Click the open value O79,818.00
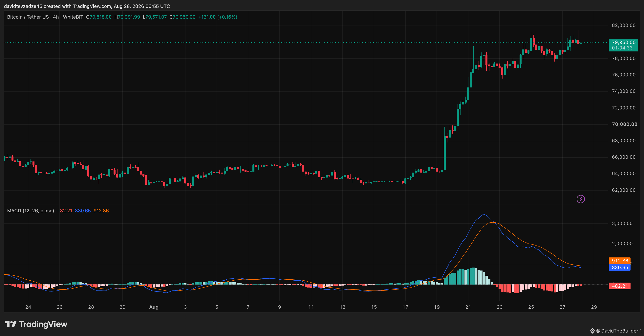 click(99, 17)
